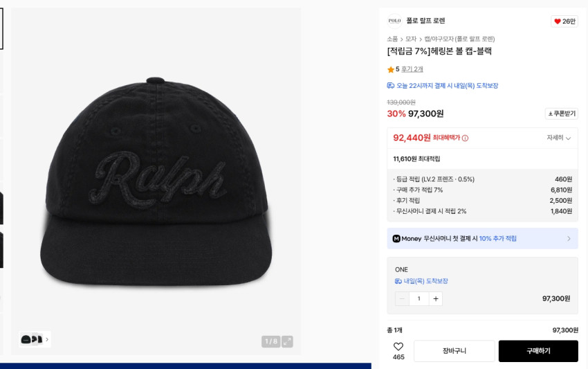Viewport: 588px width, 369px height.
Task: Open fullscreen image view icon
Action: pyautogui.click(x=287, y=341)
